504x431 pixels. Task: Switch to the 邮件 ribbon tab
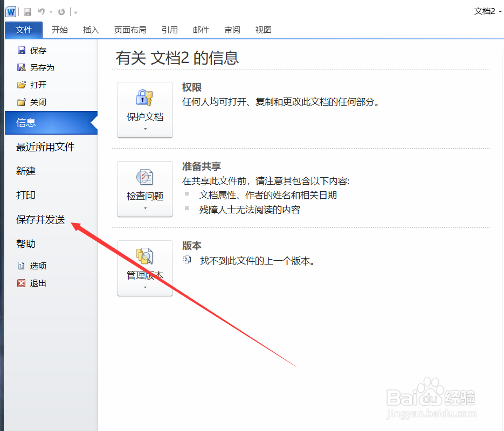pyautogui.click(x=201, y=30)
